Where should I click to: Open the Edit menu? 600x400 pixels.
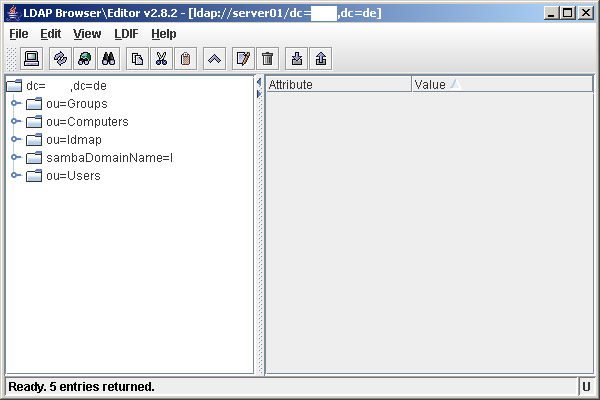click(x=51, y=34)
